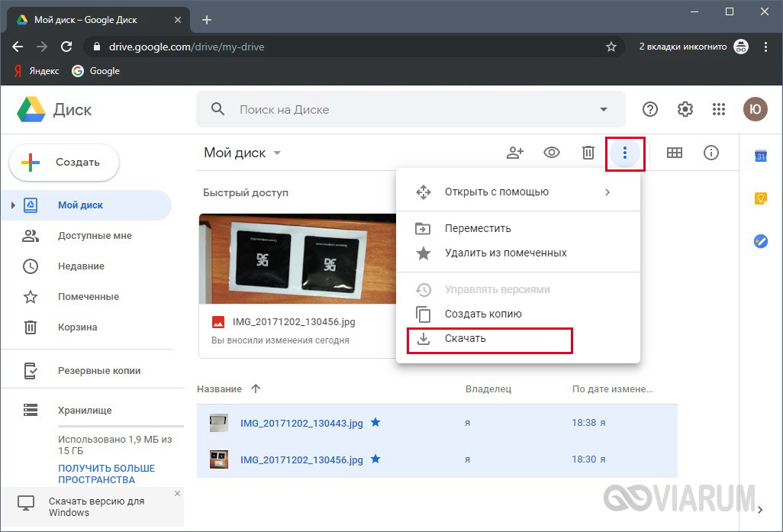Toggle star on IMG_20171202_130443.jpg

375,422
